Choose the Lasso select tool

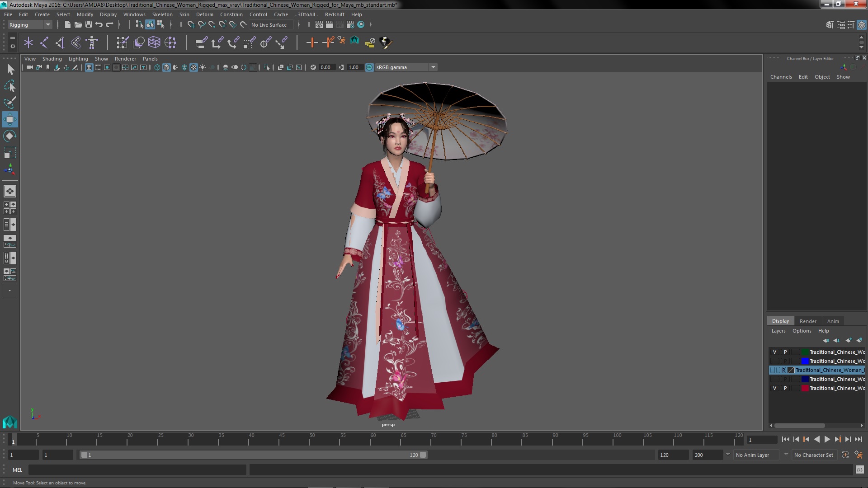pyautogui.click(x=10, y=86)
